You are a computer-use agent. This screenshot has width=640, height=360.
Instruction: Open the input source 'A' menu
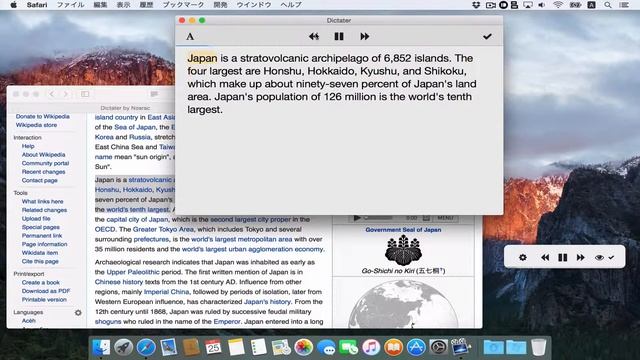pyautogui.click(x=591, y=5)
